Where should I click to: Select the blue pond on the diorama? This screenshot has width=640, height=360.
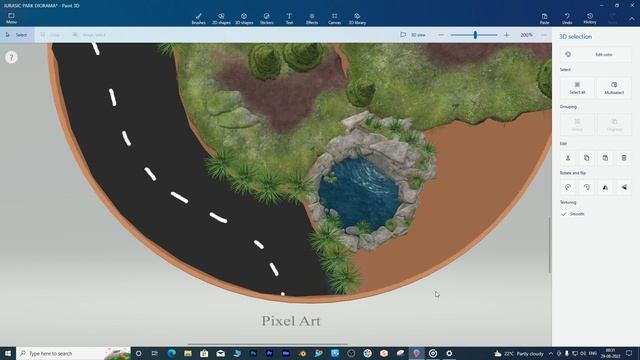pos(358,193)
